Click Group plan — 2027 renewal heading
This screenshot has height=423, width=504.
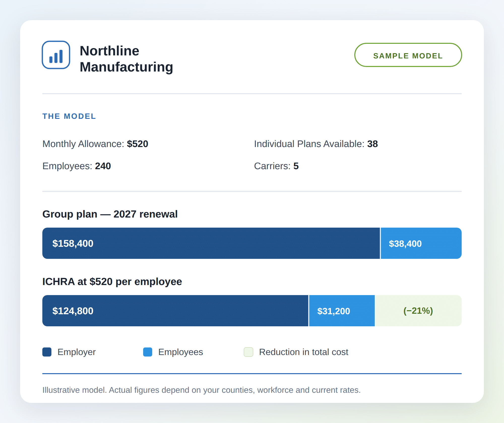click(x=110, y=214)
